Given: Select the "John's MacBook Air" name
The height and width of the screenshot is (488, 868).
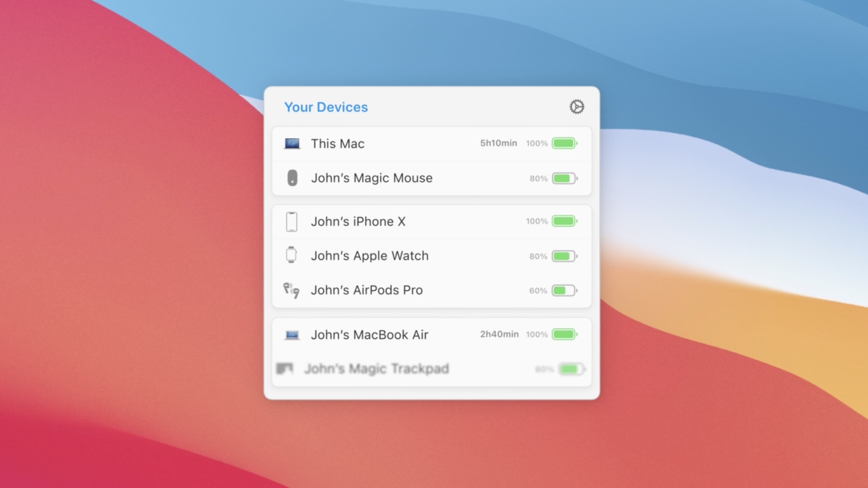Looking at the screenshot, I should 370,335.
